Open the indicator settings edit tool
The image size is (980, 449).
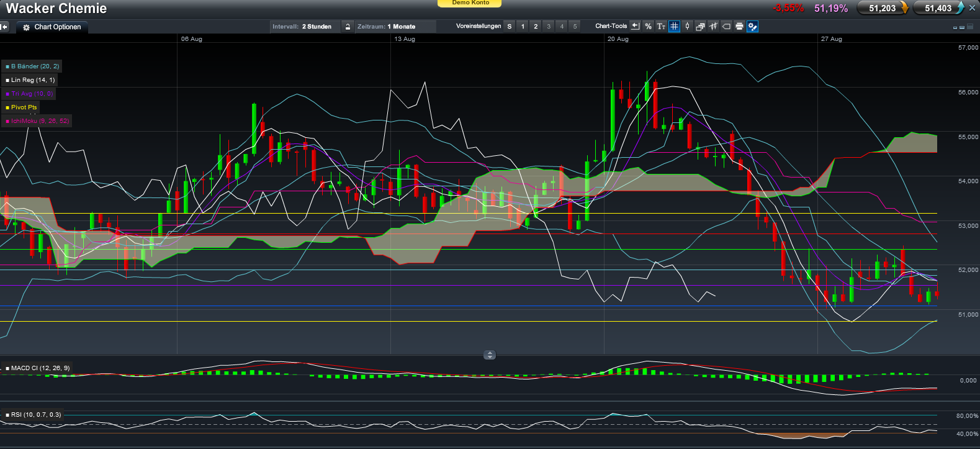tap(752, 26)
